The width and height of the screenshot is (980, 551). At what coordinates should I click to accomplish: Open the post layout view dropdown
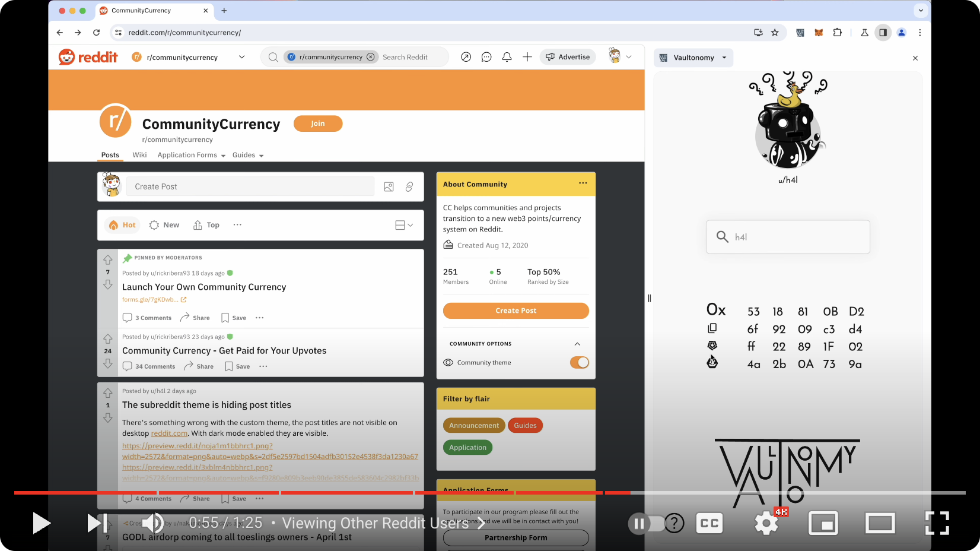point(404,225)
